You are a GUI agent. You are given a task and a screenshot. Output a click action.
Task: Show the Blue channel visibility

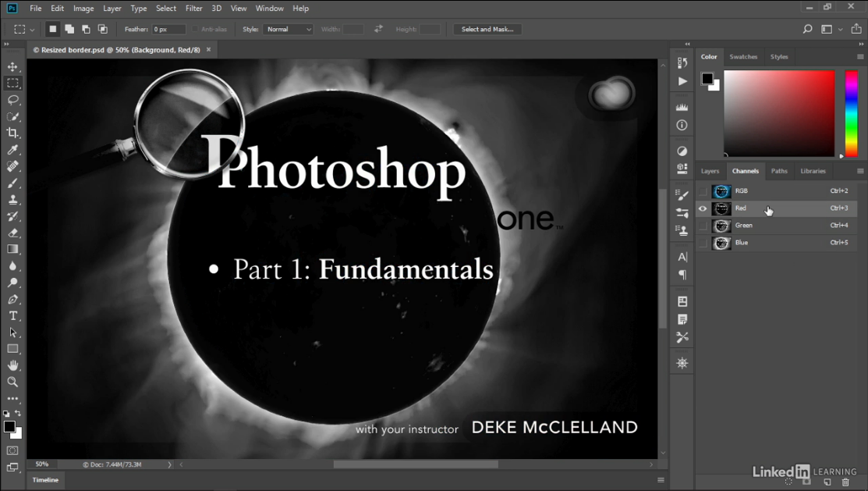703,243
